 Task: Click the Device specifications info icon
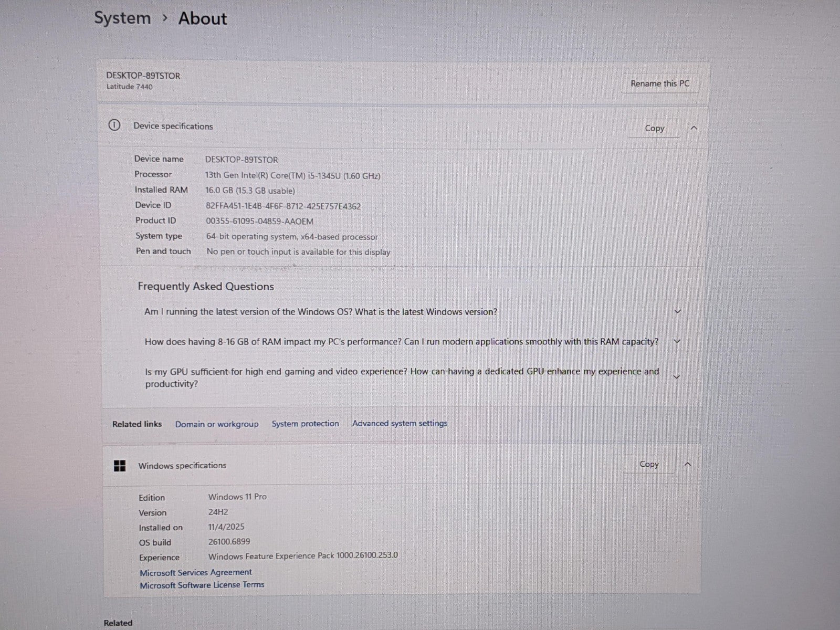pos(114,125)
